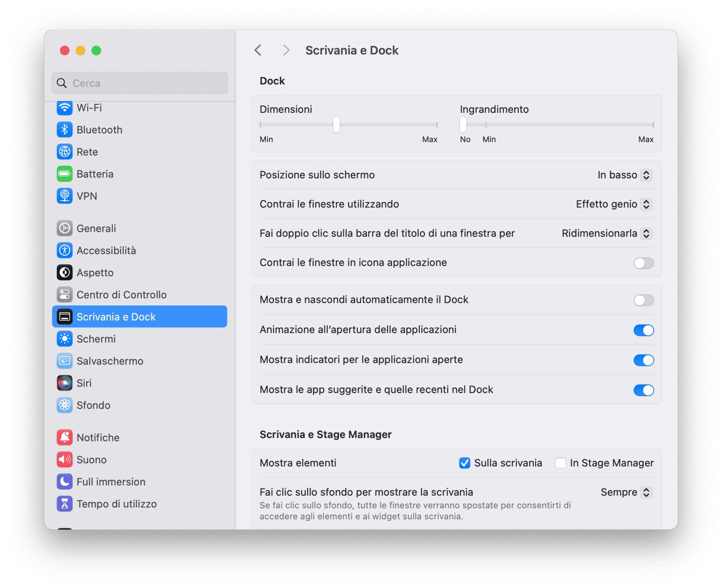Click the Rete globe icon
The height and width of the screenshot is (588, 722).
pyautogui.click(x=65, y=151)
